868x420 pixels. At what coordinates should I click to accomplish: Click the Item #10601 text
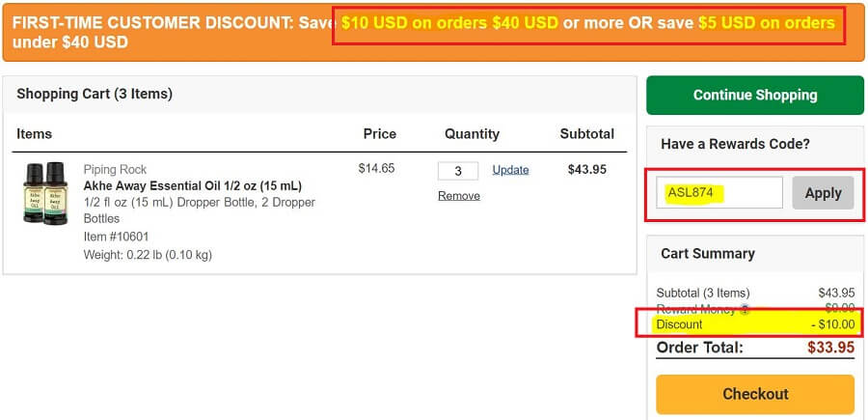(x=116, y=237)
